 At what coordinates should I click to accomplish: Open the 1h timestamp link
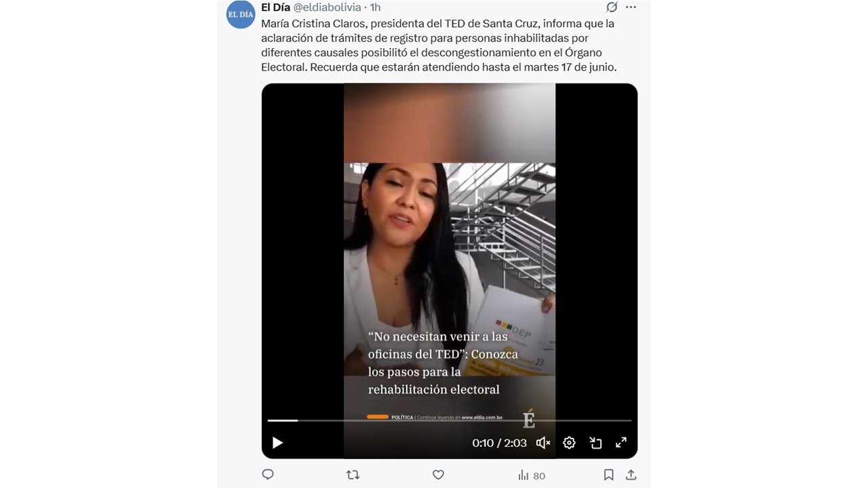point(375,7)
